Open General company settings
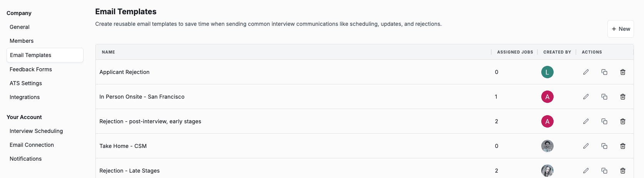 tap(20, 27)
